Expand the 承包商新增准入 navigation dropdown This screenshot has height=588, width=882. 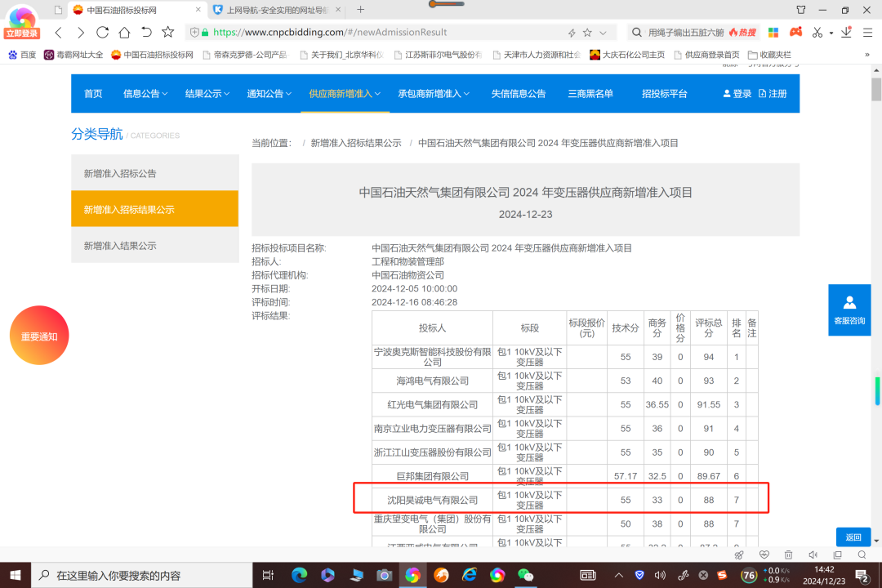tap(434, 94)
